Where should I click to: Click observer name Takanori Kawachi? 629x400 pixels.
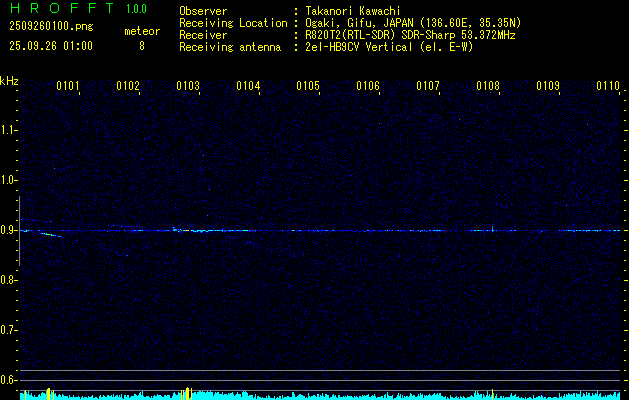pos(353,11)
